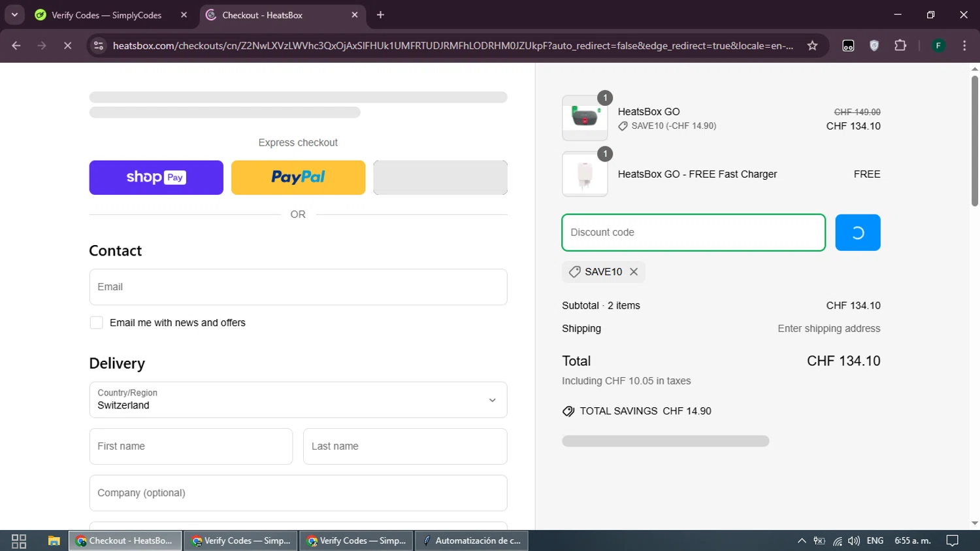980x551 pixels.
Task: Click the HeatsBox GO product name
Action: [x=649, y=112]
